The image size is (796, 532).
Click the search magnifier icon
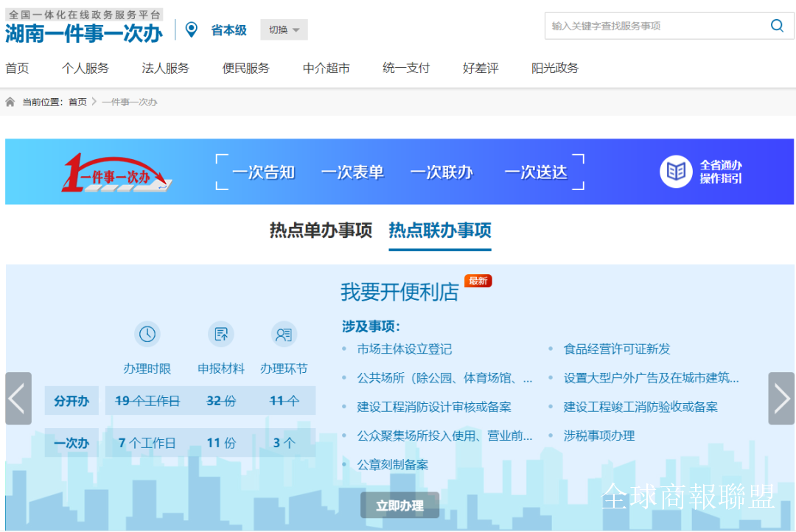click(777, 26)
